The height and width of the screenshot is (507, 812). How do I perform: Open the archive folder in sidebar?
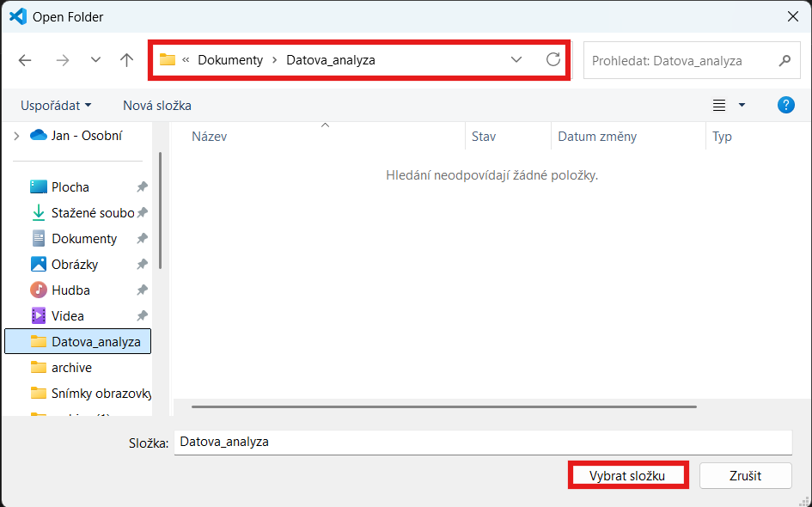(x=61, y=368)
